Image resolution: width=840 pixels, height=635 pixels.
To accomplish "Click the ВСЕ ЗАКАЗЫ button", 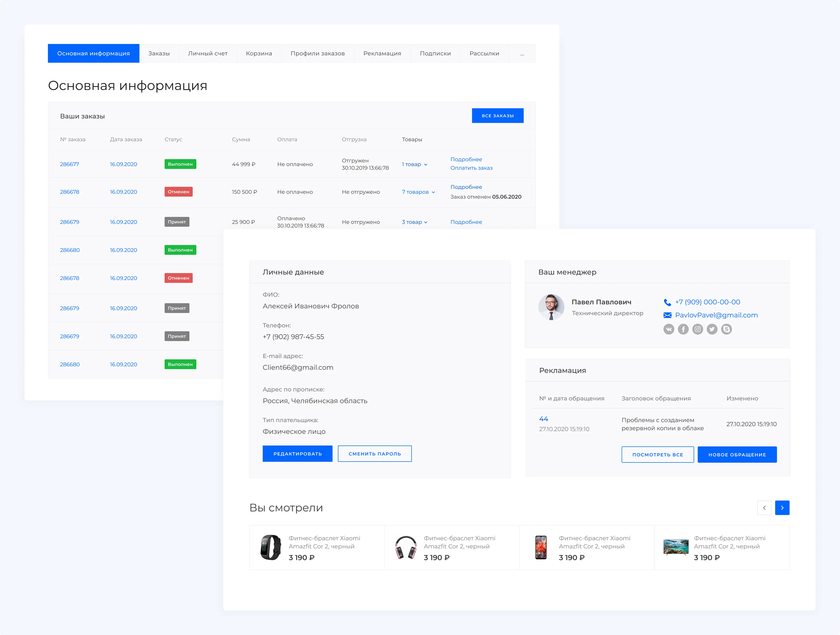I will 497,116.
